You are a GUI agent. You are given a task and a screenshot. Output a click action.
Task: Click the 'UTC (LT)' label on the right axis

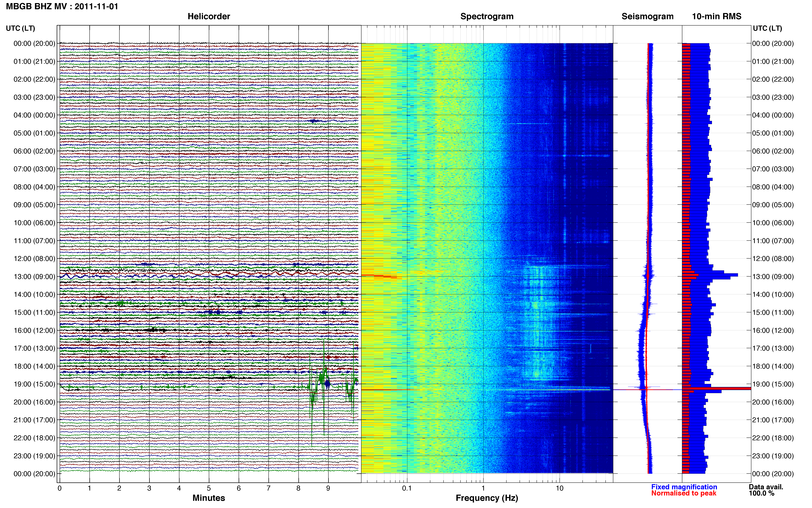767,28
